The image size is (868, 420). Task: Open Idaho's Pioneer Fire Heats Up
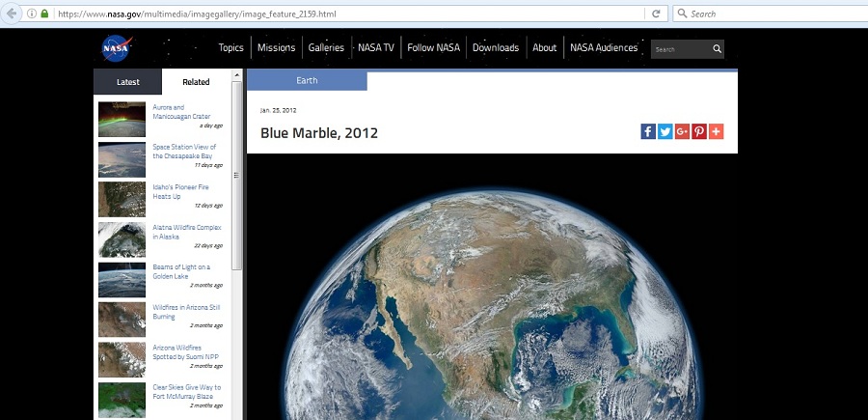[179, 192]
